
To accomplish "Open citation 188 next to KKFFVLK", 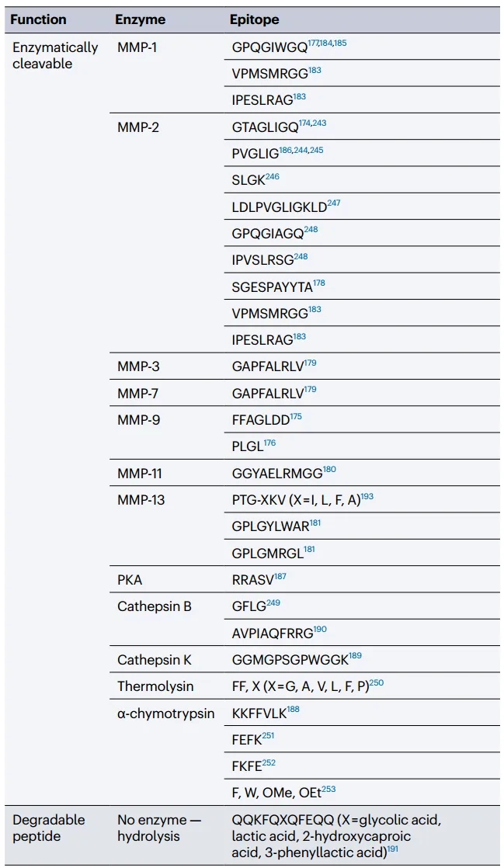I will tap(293, 709).
